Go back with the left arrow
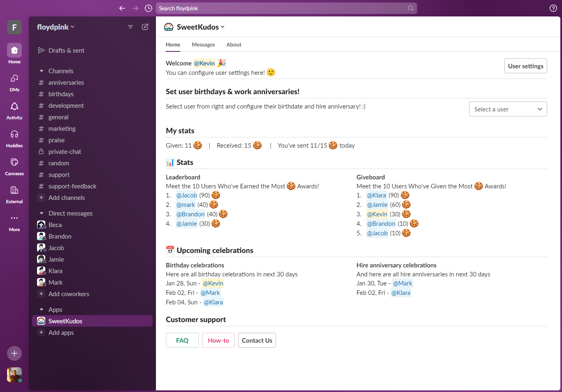 [x=122, y=8]
